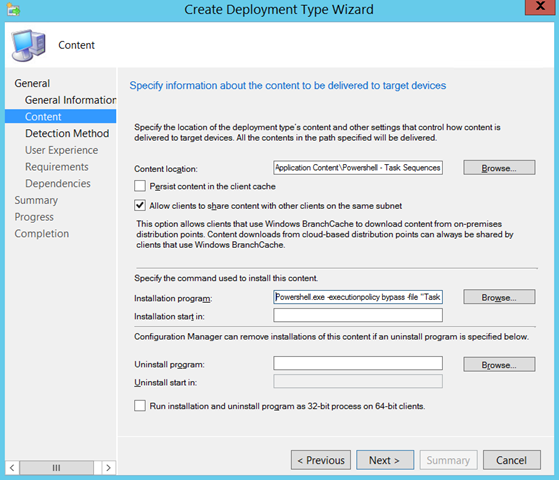Cancel the wizard
559x480 pixels.
coord(512,460)
